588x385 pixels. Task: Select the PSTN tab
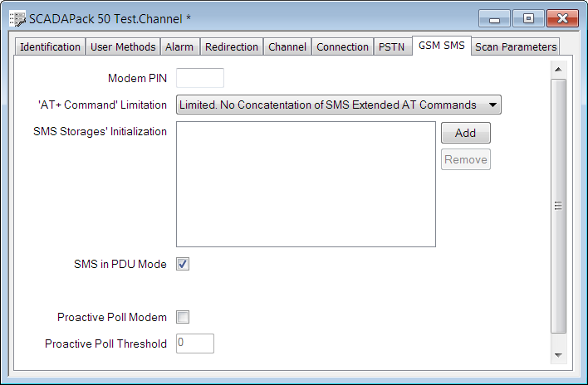[x=392, y=47]
